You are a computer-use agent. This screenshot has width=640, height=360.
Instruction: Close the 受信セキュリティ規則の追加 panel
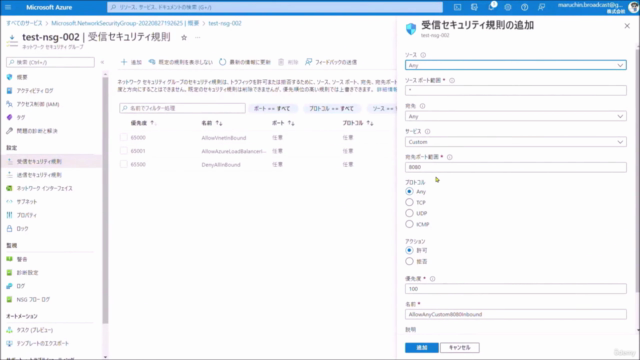tap(627, 26)
